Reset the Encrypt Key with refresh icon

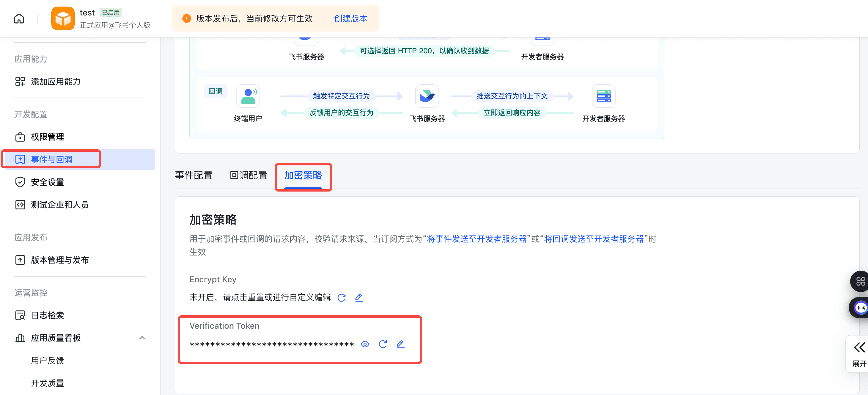coord(341,298)
